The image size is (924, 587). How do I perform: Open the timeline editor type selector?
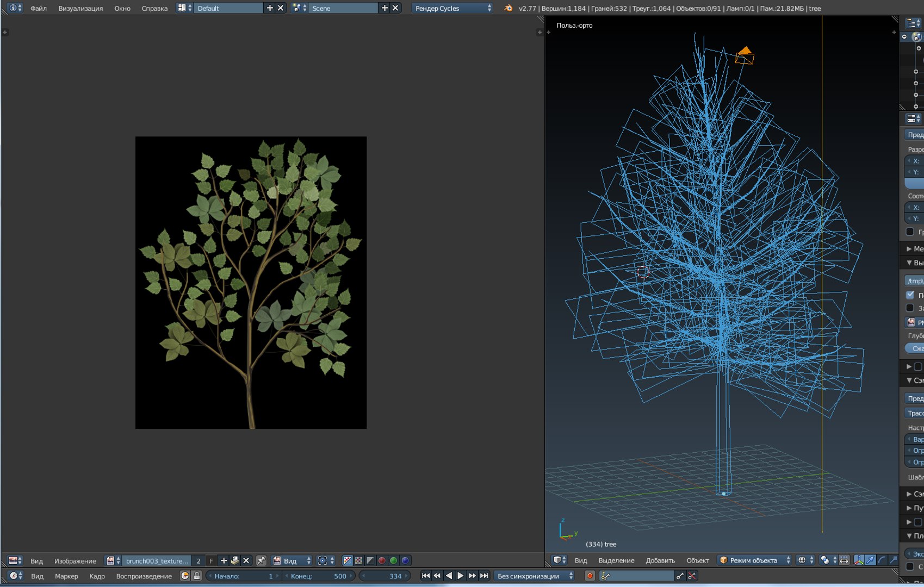(x=16, y=576)
